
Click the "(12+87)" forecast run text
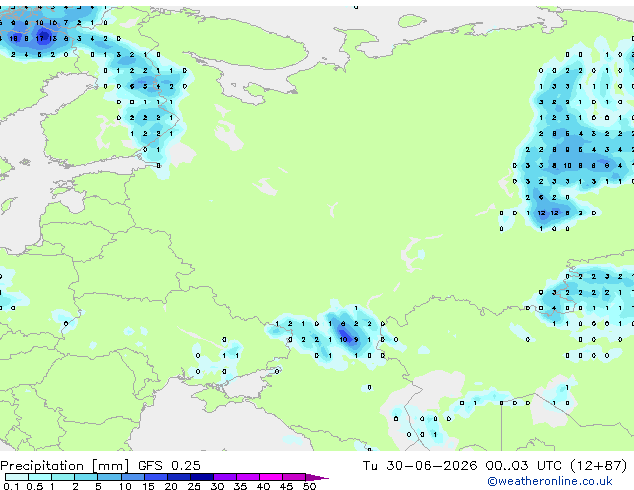tap(598, 465)
